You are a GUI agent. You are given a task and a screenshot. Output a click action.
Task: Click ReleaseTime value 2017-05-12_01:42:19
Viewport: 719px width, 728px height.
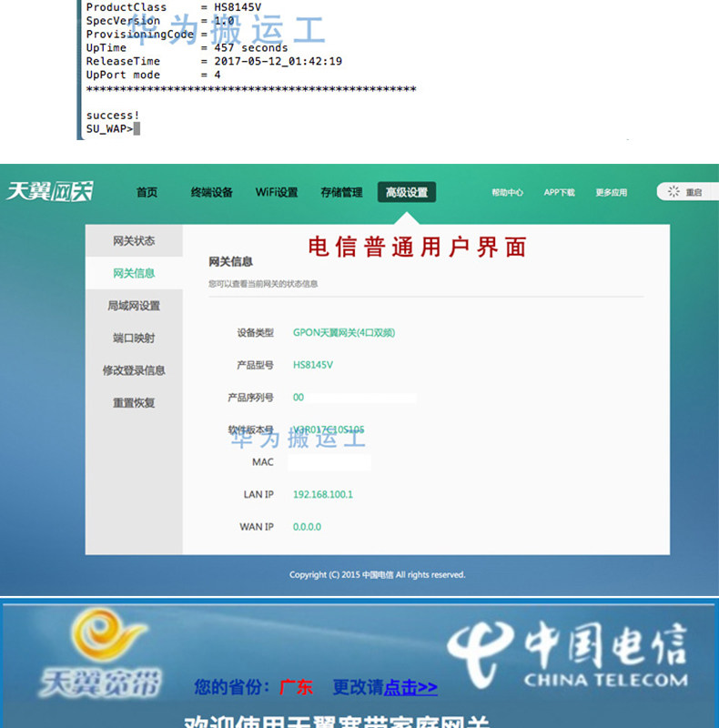[278, 61]
